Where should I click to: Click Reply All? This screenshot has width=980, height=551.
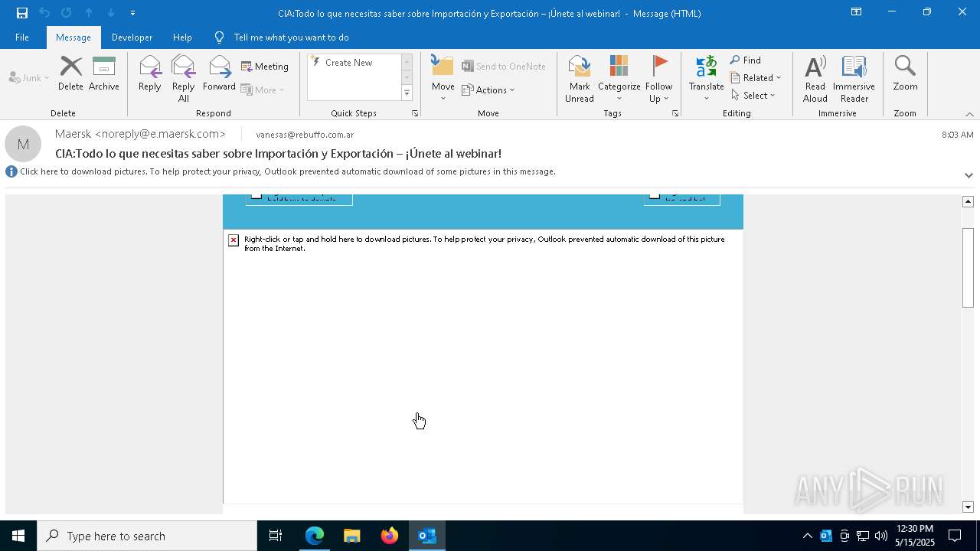coord(184,79)
